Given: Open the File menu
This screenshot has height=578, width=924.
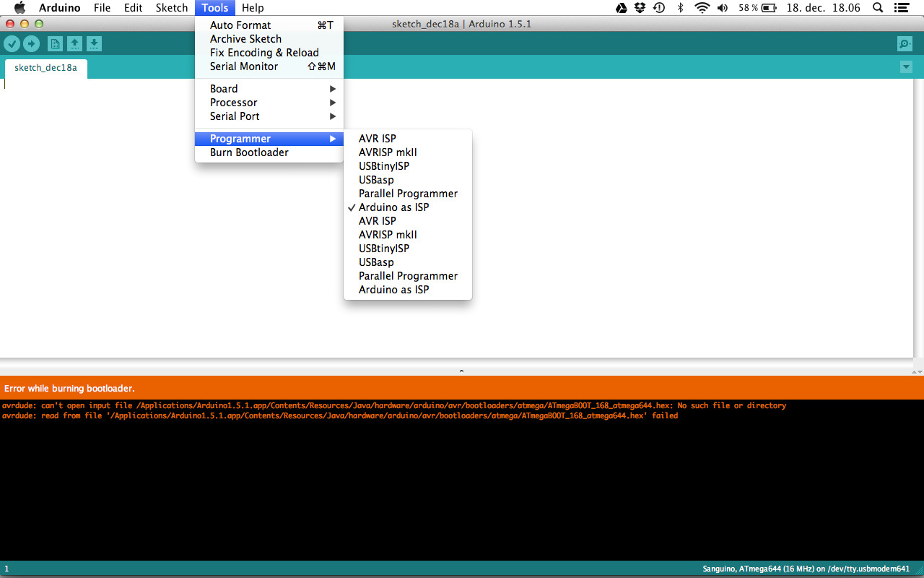Looking at the screenshot, I should (x=102, y=8).
